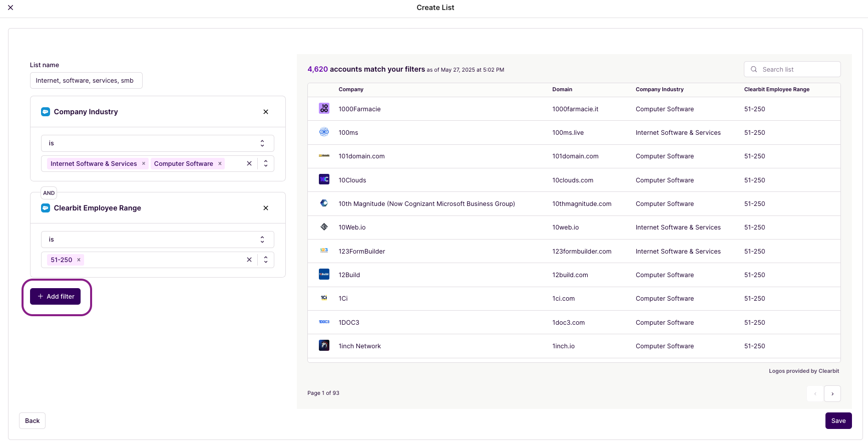The width and height of the screenshot is (868, 447).
Task: Click the Back button
Action: tap(32, 421)
